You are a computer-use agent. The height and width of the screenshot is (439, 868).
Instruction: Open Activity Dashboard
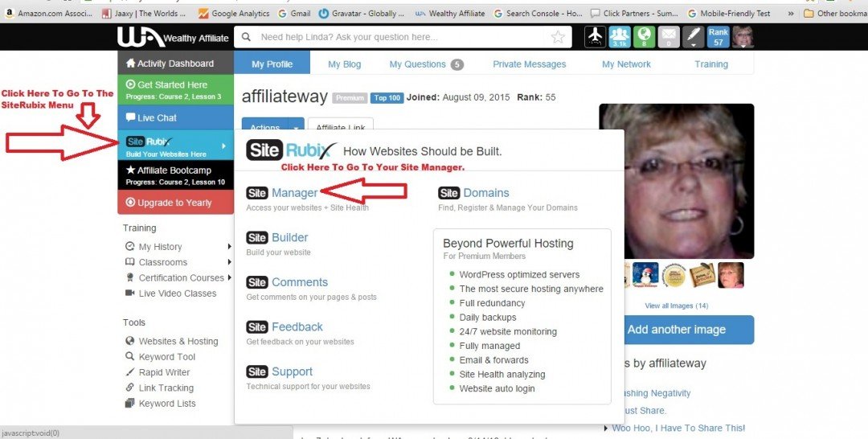(x=175, y=63)
